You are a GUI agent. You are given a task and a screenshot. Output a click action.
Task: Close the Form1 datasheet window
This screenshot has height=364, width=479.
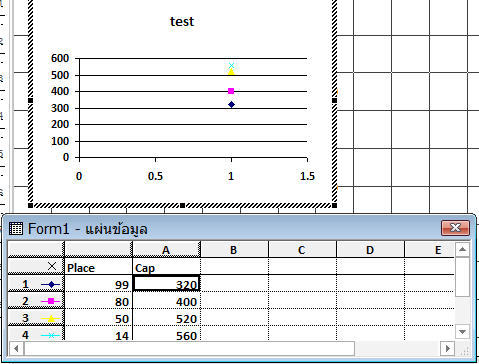point(455,228)
